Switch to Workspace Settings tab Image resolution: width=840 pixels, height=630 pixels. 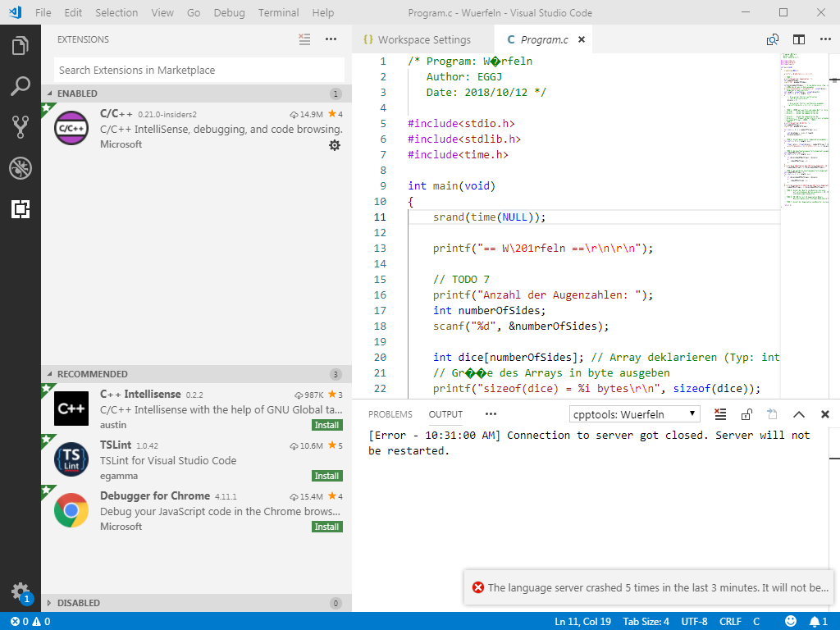coord(424,39)
